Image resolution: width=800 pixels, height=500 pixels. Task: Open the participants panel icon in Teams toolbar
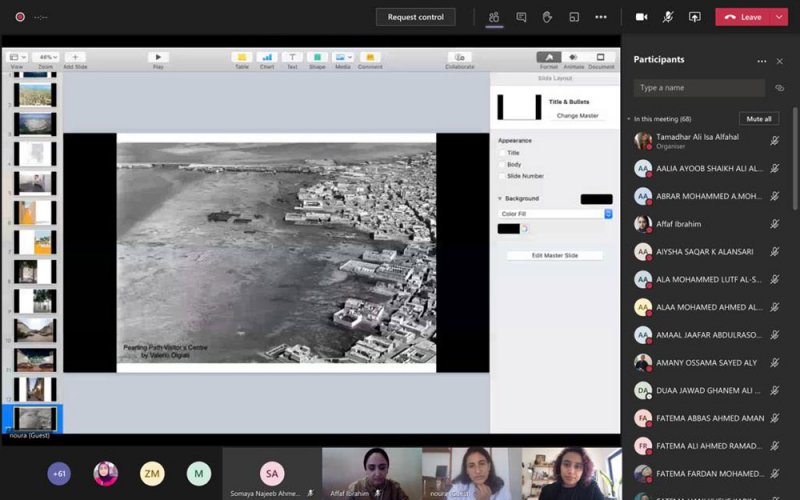click(494, 17)
